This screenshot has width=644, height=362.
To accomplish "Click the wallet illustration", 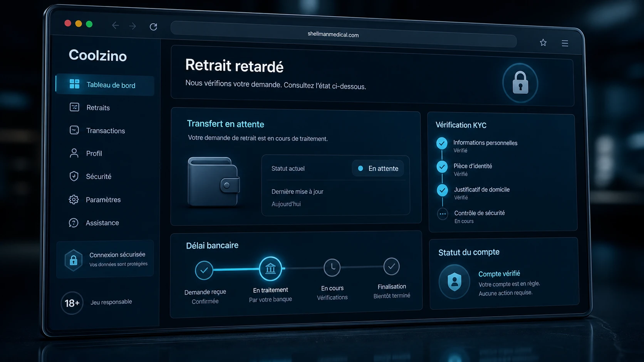I will tap(214, 182).
